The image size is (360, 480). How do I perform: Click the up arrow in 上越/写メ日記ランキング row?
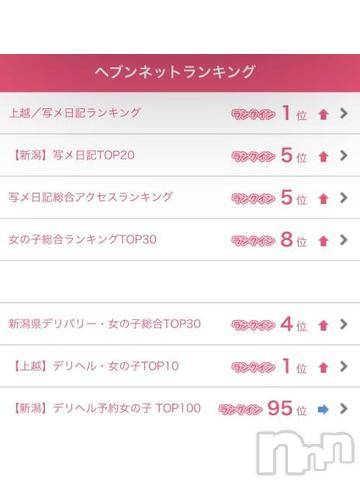323,115
